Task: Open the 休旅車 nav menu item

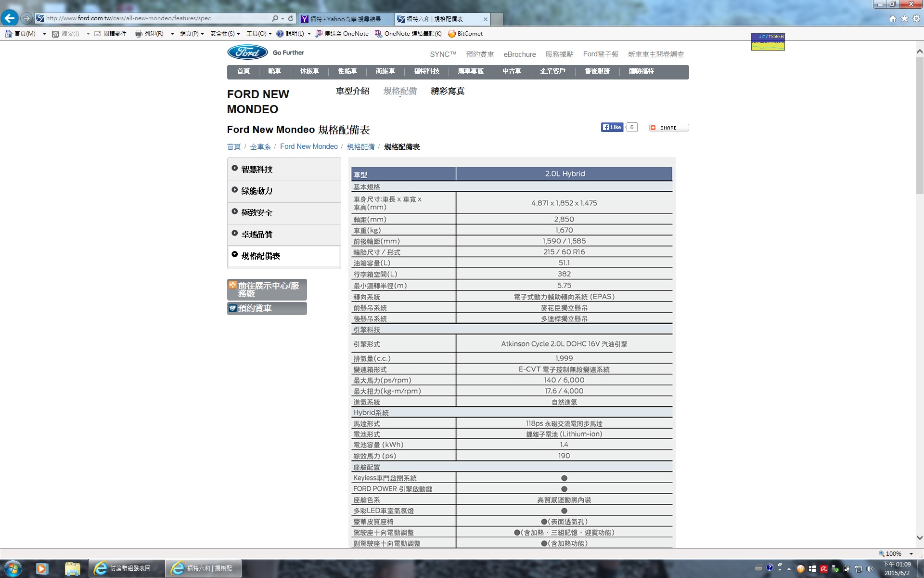Action: click(x=309, y=71)
